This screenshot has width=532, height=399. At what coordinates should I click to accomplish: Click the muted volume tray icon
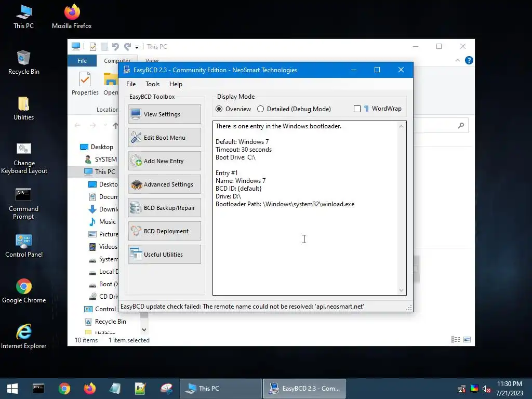(486, 389)
